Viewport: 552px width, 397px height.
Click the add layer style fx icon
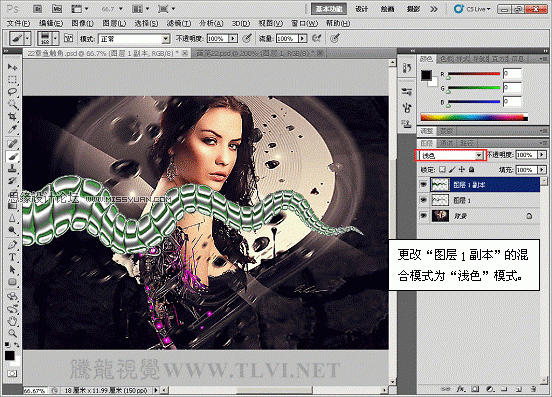tap(461, 389)
